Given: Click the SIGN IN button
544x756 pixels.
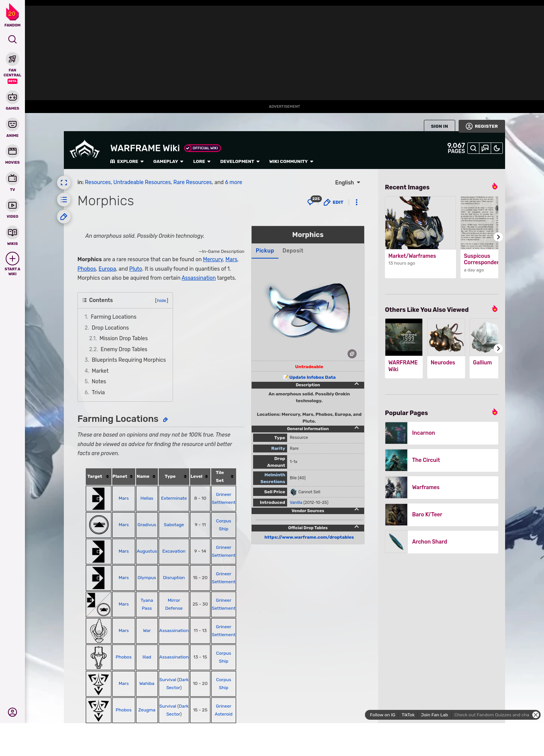Looking at the screenshot, I should click(x=439, y=126).
